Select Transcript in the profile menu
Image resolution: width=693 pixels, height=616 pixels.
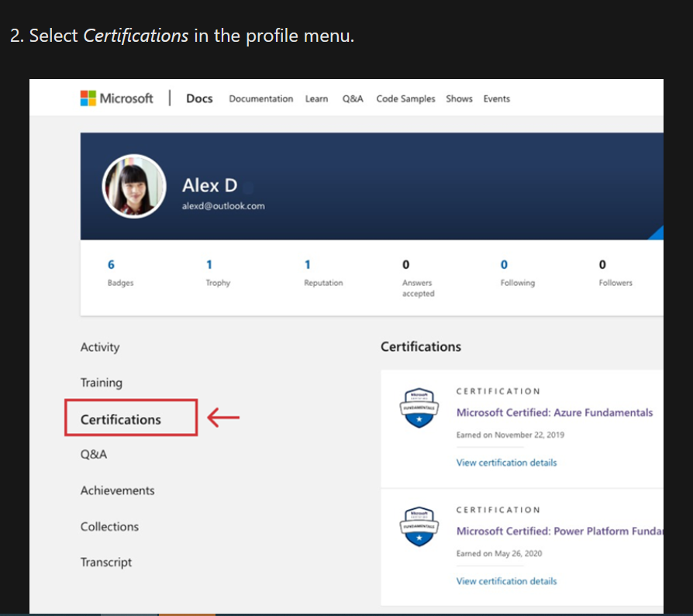[106, 562]
